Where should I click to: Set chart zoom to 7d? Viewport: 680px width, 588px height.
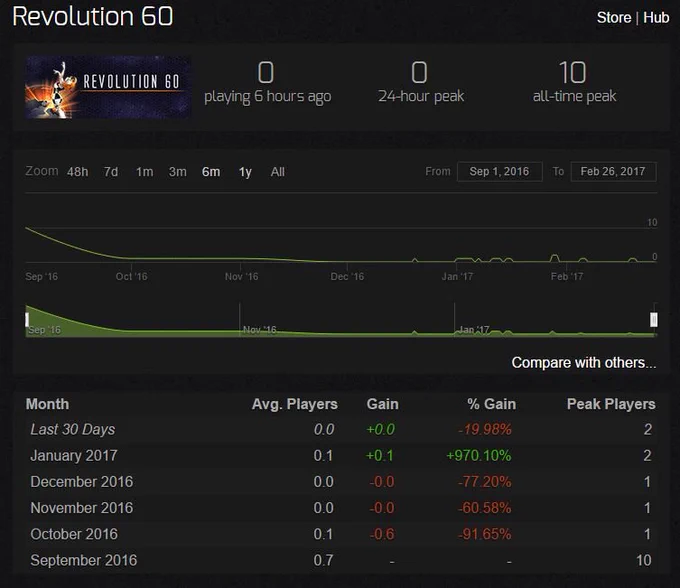click(x=111, y=172)
